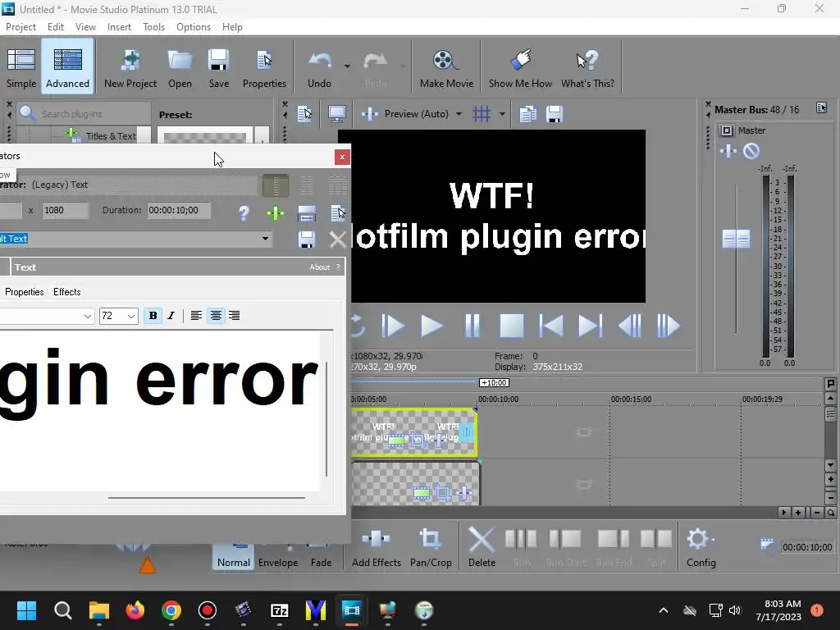Click green Replace Plug-In icon
Screen dimensions: 840x630
(x=276, y=213)
